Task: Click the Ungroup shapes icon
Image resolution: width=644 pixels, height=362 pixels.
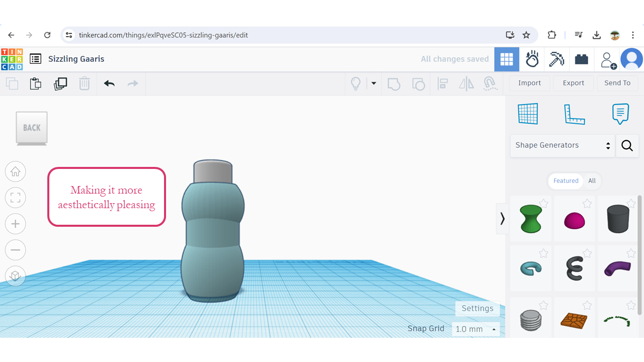Action: tap(418, 83)
